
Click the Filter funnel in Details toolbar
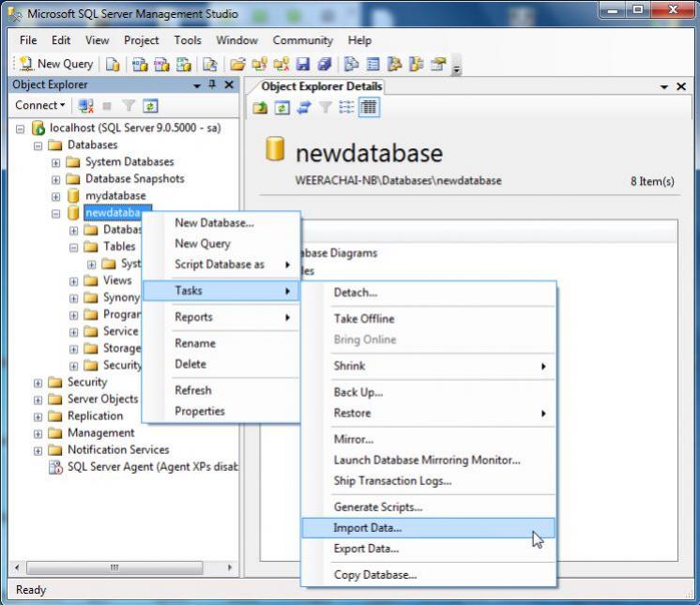(x=326, y=108)
